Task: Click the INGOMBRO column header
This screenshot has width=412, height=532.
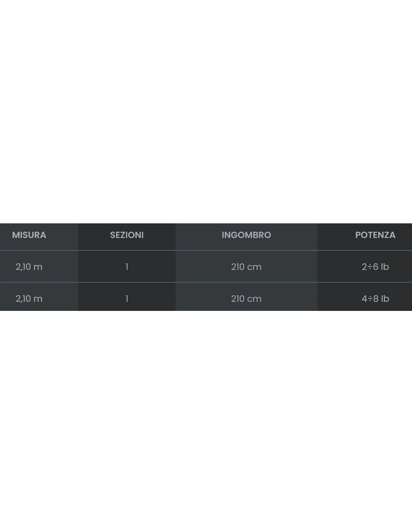Action: coord(246,235)
